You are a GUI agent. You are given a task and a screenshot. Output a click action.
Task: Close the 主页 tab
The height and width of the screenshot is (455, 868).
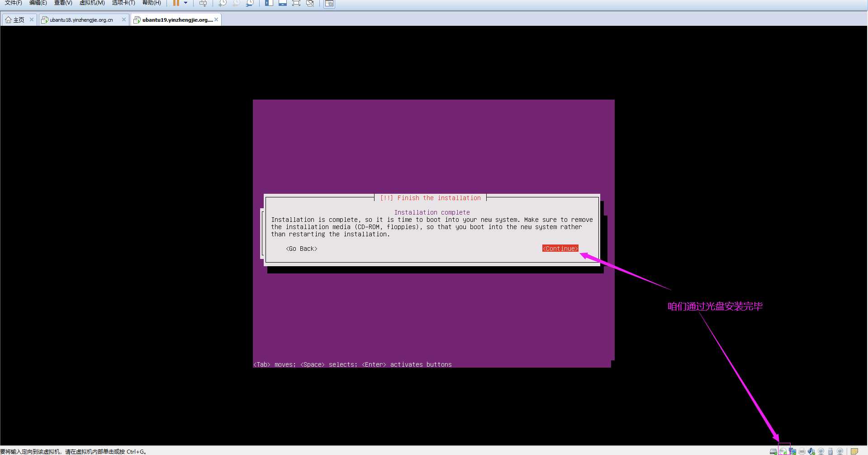click(31, 19)
